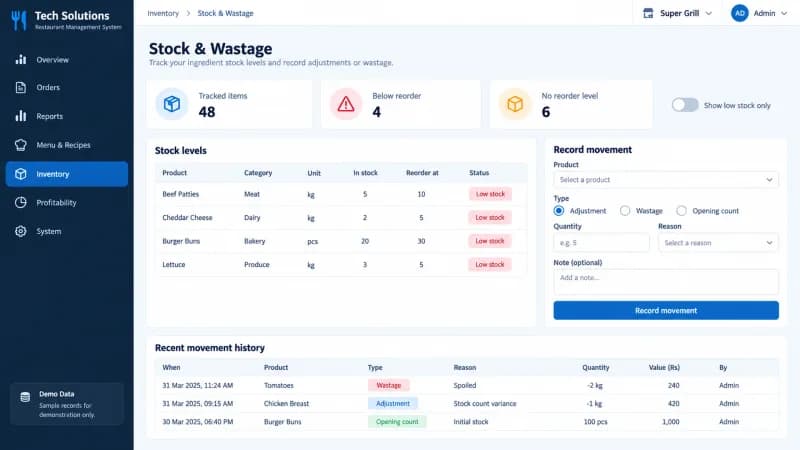Open the Overview menu item

pyautogui.click(x=67, y=60)
